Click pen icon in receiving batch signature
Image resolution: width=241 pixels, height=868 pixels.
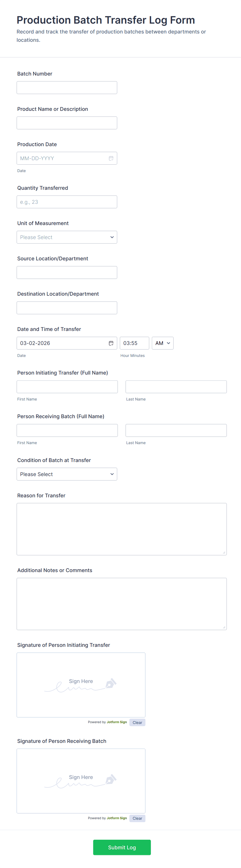[x=111, y=779]
